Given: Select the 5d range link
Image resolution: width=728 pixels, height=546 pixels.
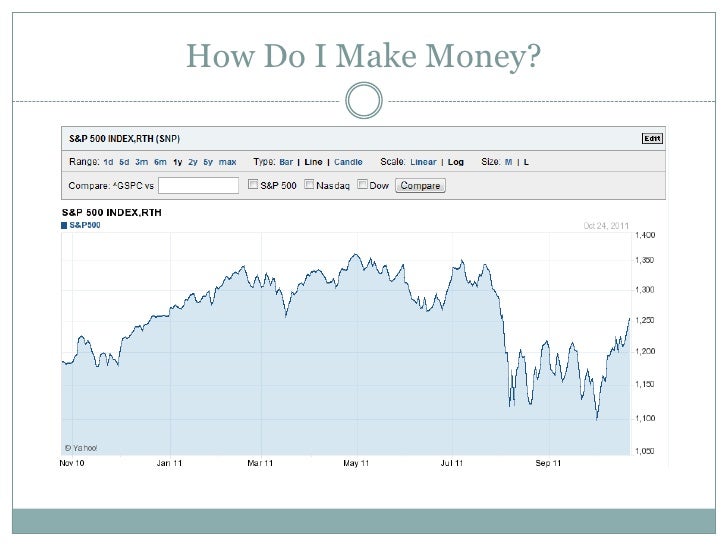Looking at the screenshot, I should click(124, 162).
